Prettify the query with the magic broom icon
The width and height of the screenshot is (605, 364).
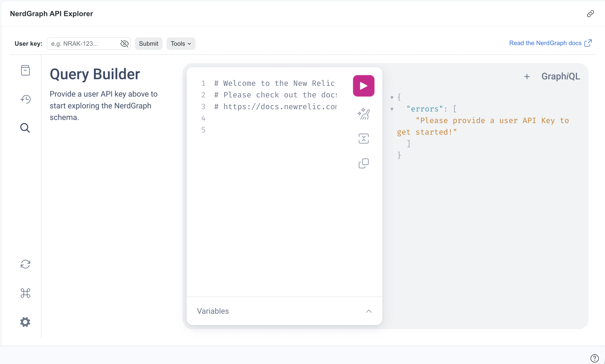point(364,114)
